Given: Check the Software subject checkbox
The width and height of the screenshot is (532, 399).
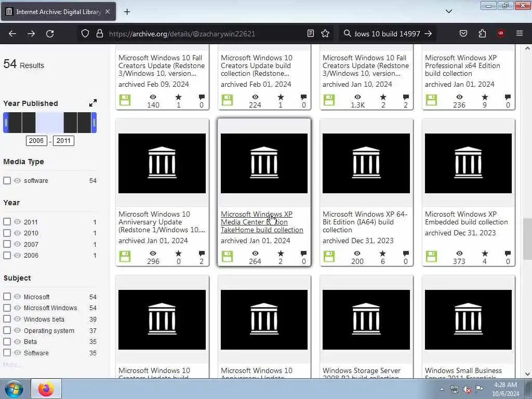Looking at the screenshot, I should click(7, 353).
